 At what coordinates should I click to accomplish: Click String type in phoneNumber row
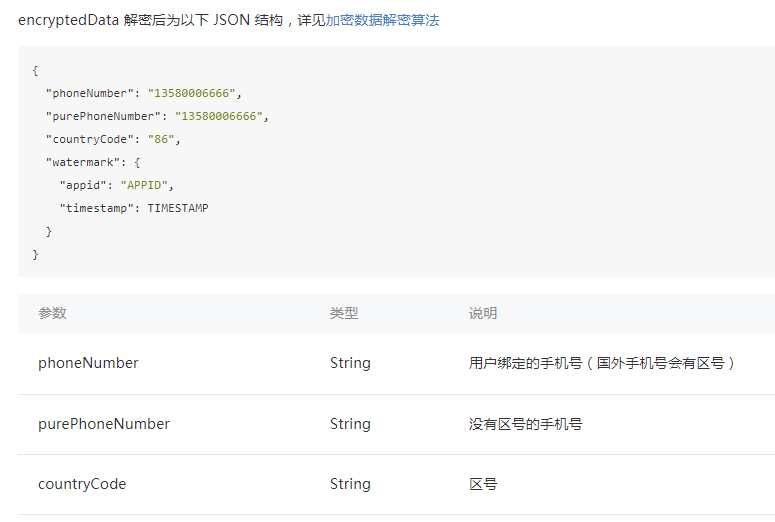[x=350, y=363]
